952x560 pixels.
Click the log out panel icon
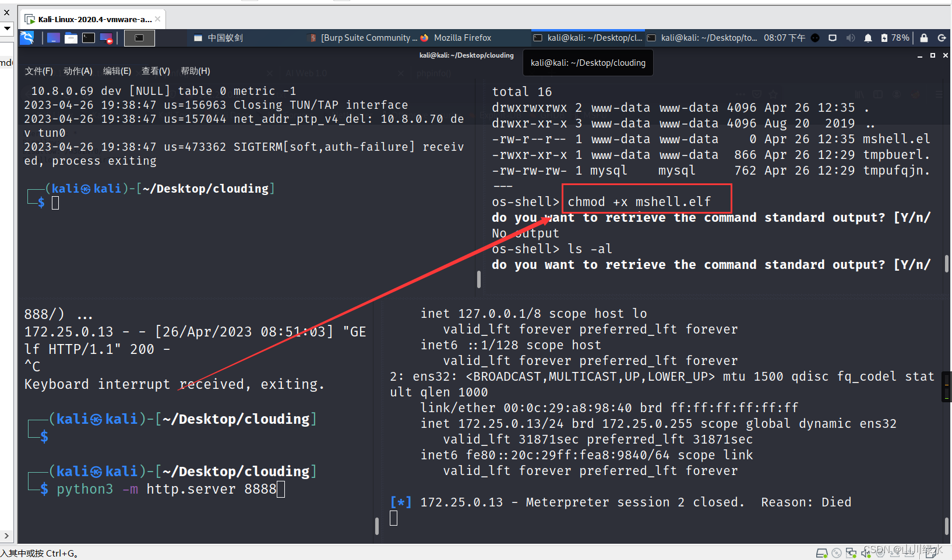click(942, 38)
